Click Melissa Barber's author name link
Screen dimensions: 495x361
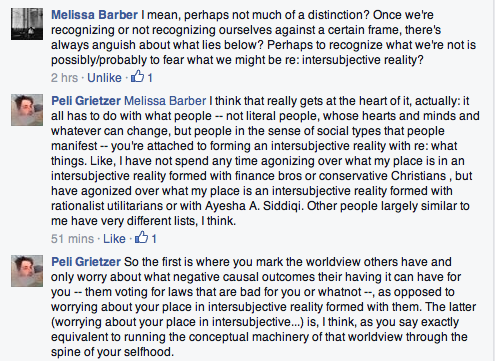coord(94,15)
